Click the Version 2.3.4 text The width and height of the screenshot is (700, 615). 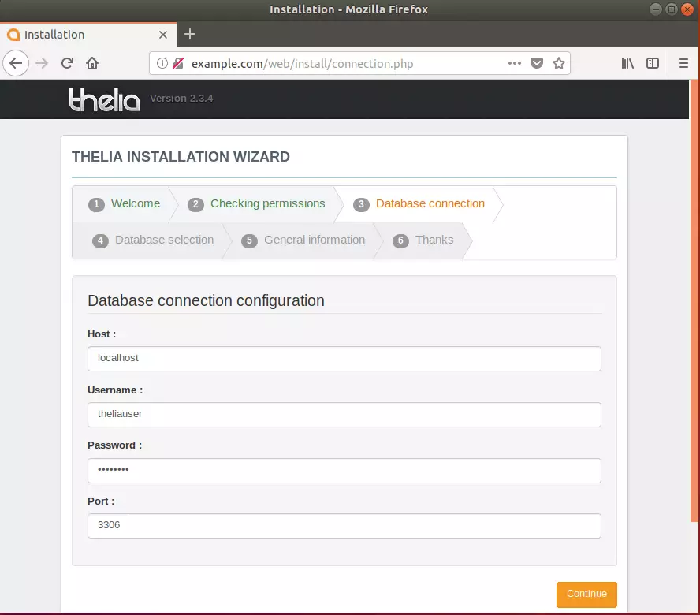(x=181, y=99)
